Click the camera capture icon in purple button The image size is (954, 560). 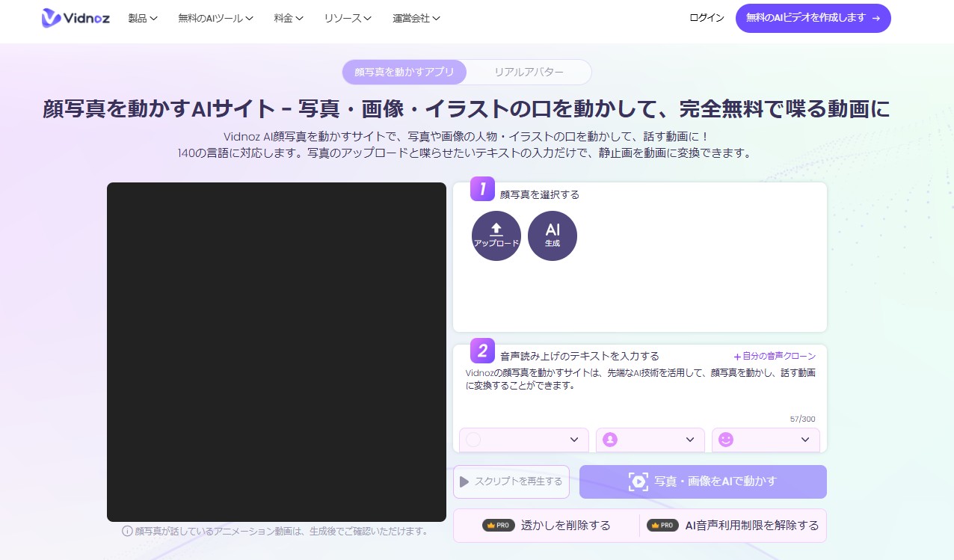tap(637, 481)
